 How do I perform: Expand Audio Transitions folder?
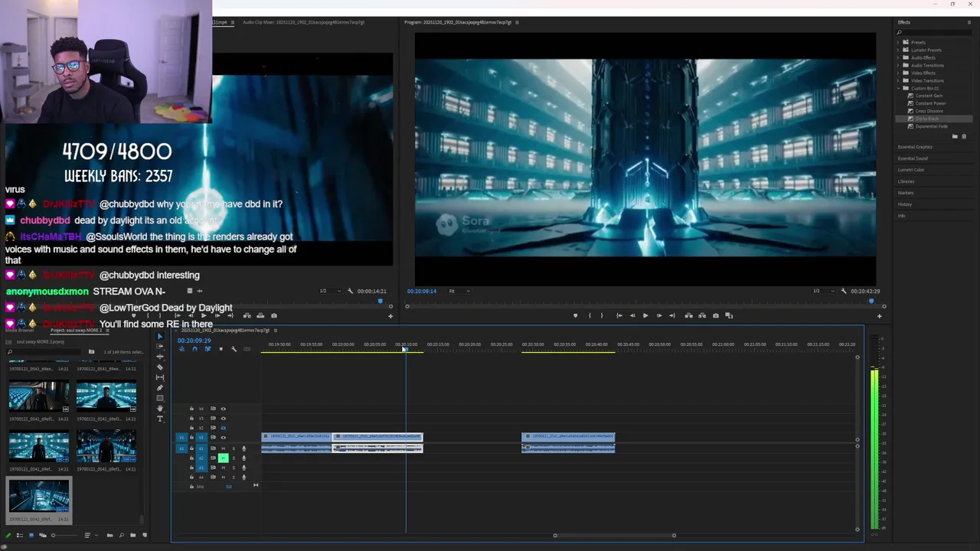tap(898, 66)
